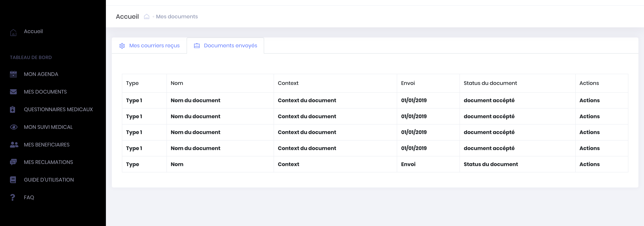
Task: Switch to Mes courriers reçus tab
Action: point(154,46)
